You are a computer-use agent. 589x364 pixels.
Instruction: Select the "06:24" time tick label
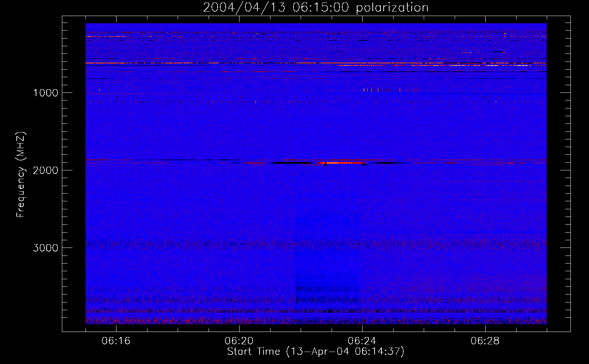point(362,341)
